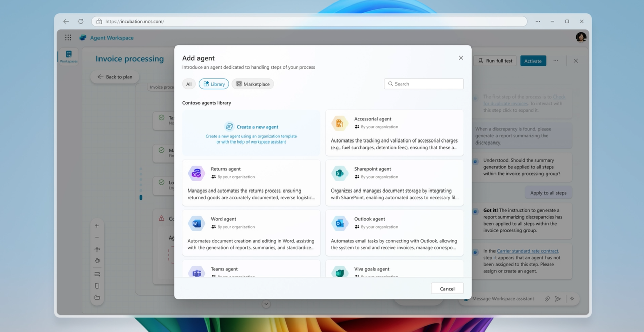Viewport: 644px width, 332px height.
Task: Click the send message arrow icon
Action: (558, 299)
